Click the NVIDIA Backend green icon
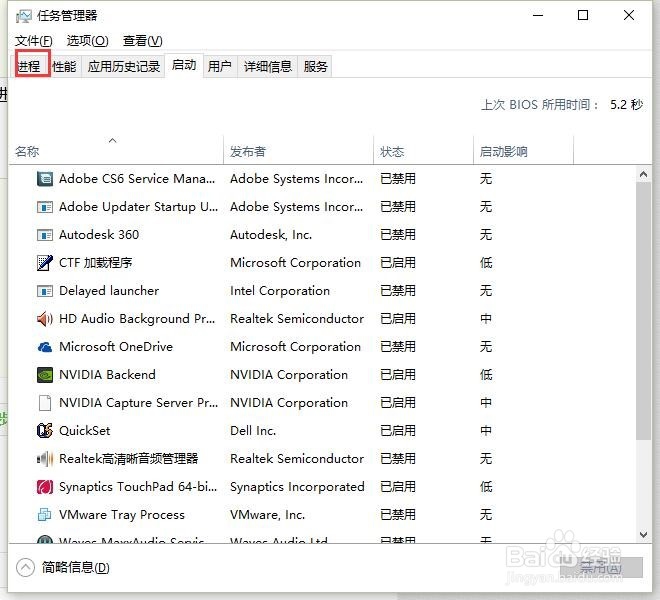Image resolution: width=660 pixels, height=600 pixels. click(45, 375)
